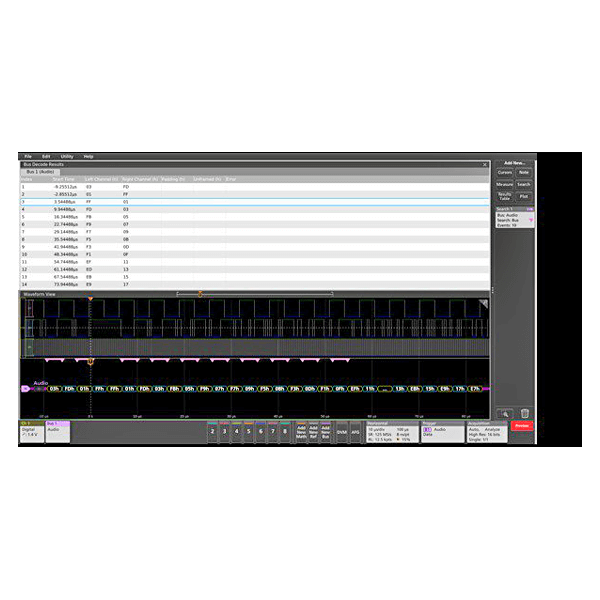Image resolution: width=600 pixels, height=600 pixels.
Task: Open the Utility menu
Action: tap(67, 157)
